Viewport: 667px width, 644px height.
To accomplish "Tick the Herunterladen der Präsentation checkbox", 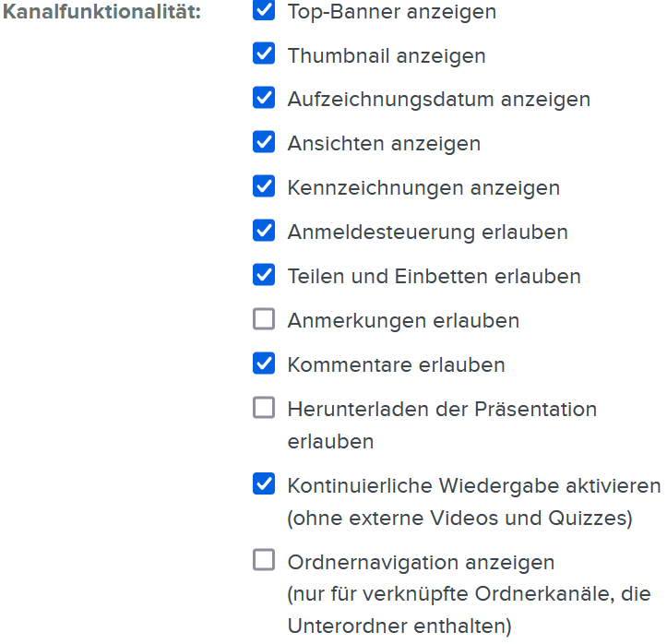I will tap(264, 408).
